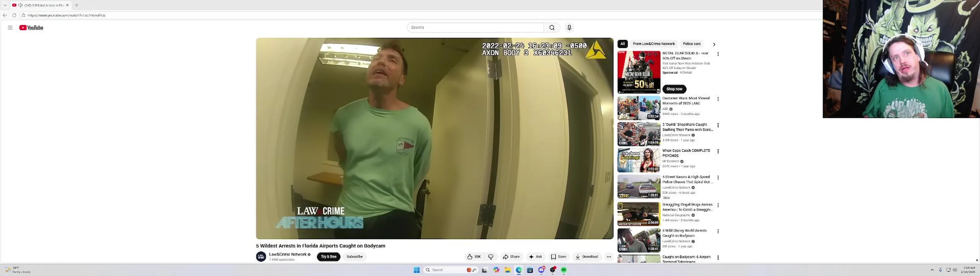This screenshot has width=980, height=276.
Task: Like the video with thumbs-up 20K
Action: coord(474,257)
